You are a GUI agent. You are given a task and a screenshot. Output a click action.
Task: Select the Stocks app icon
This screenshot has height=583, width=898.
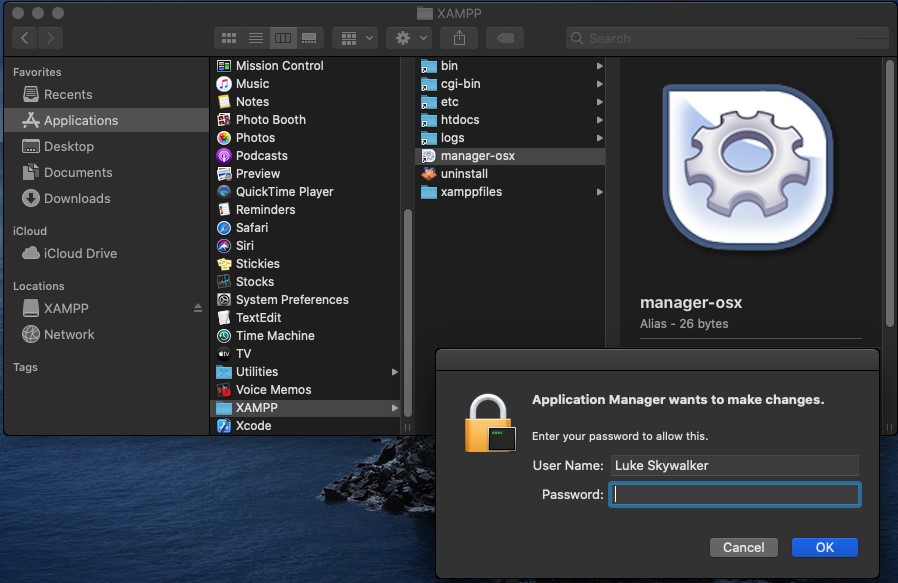224,282
